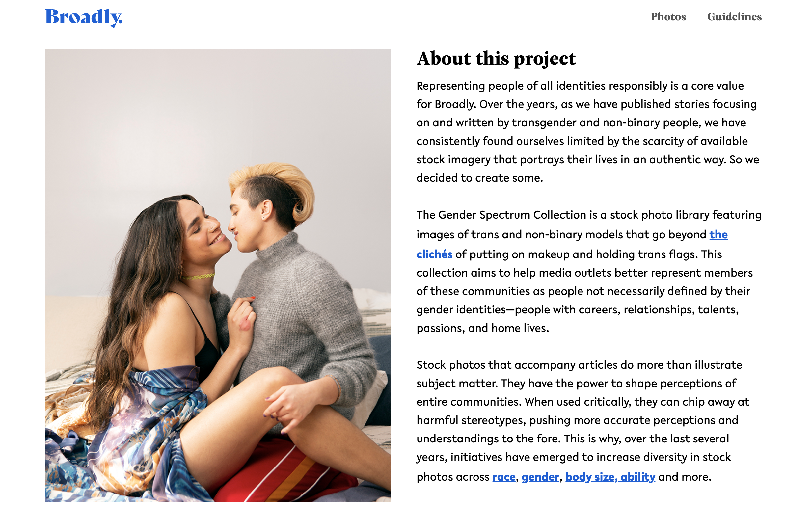This screenshot has height=507, width=812.
Task: Open the 'gender' link
Action: tap(540, 476)
